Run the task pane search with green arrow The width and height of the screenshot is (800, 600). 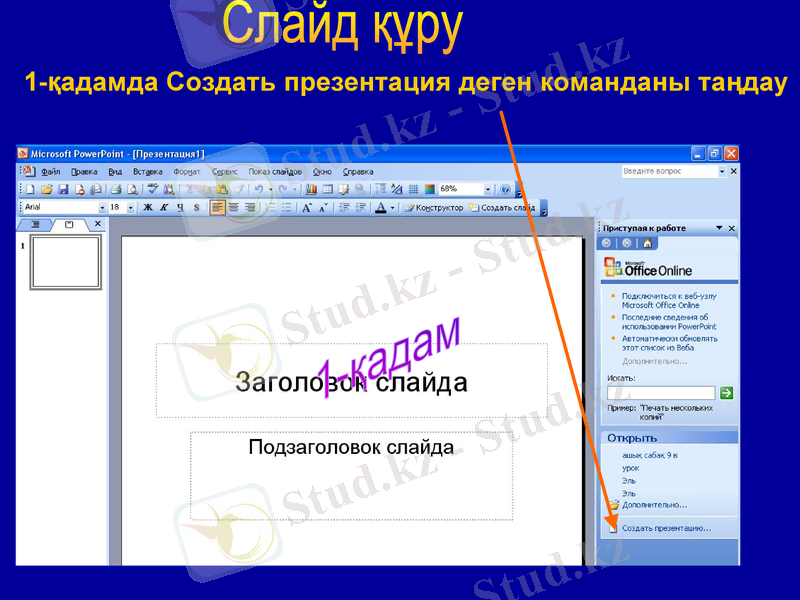[x=726, y=392]
